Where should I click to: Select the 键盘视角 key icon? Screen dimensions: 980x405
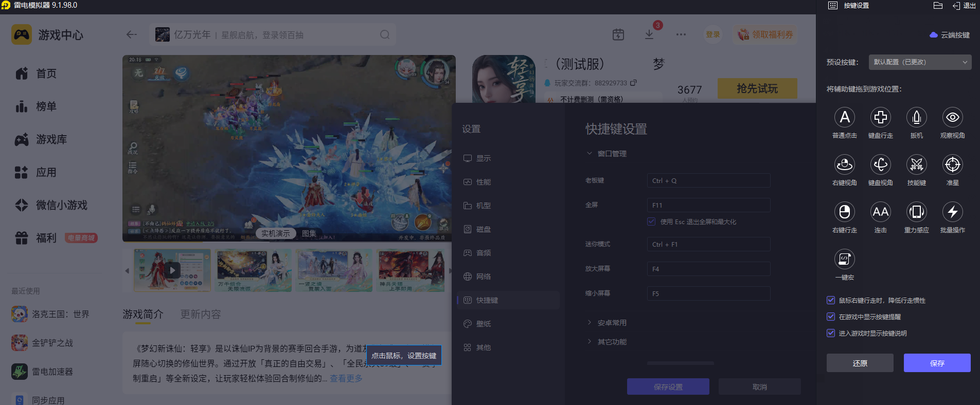click(x=880, y=164)
